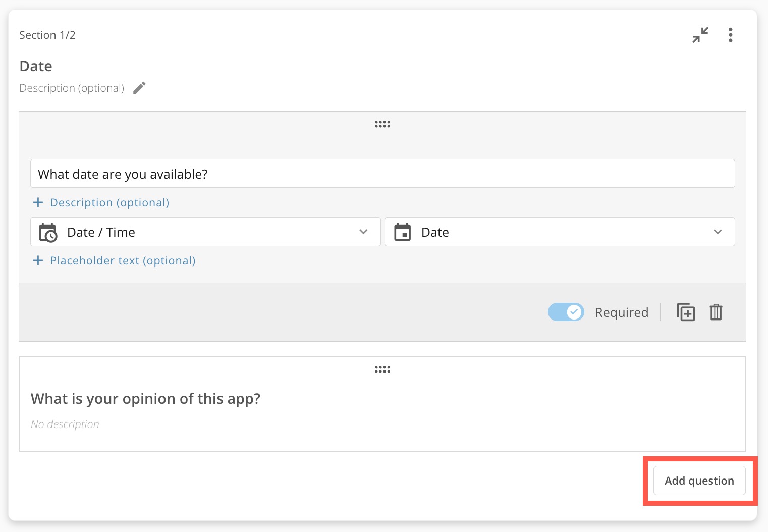This screenshot has height=532, width=768.
Task: Click the pencil icon to edit section description
Action: pyautogui.click(x=139, y=88)
